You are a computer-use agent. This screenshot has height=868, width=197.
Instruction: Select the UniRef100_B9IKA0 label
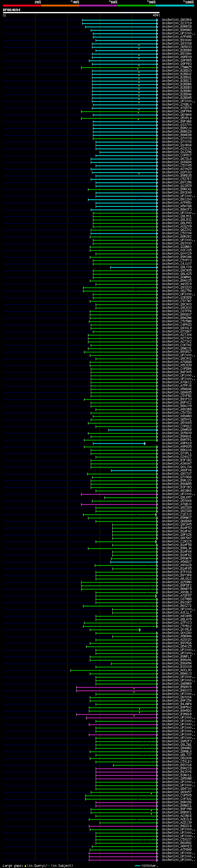[176, 40]
